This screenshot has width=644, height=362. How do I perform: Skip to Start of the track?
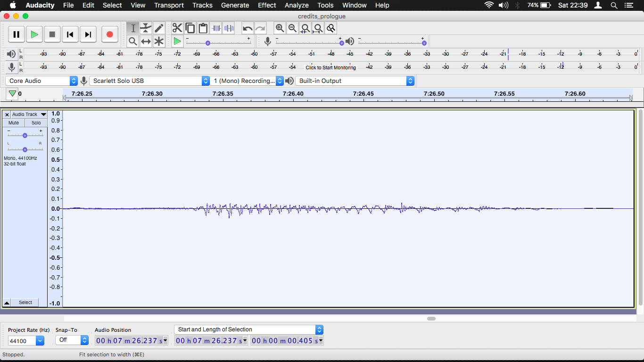point(70,34)
